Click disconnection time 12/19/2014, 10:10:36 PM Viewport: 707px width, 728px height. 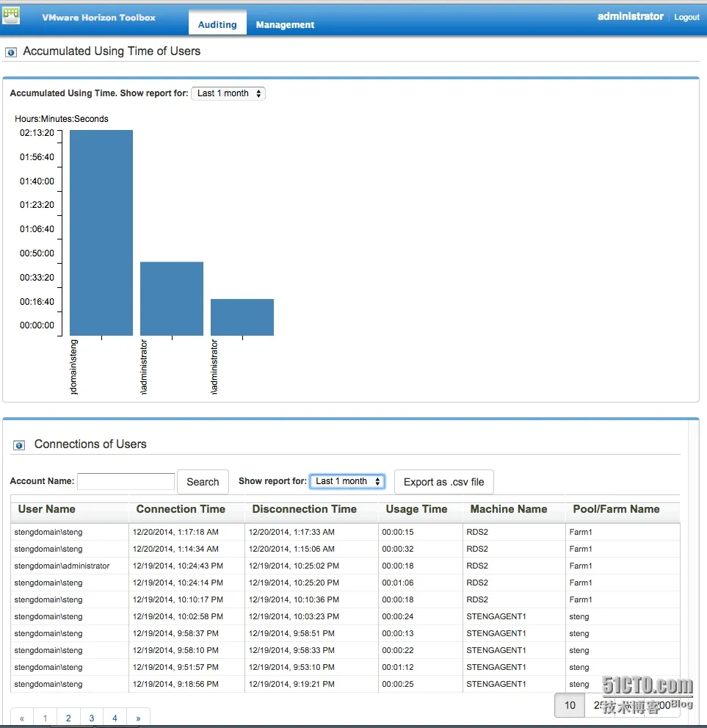[x=294, y=600]
